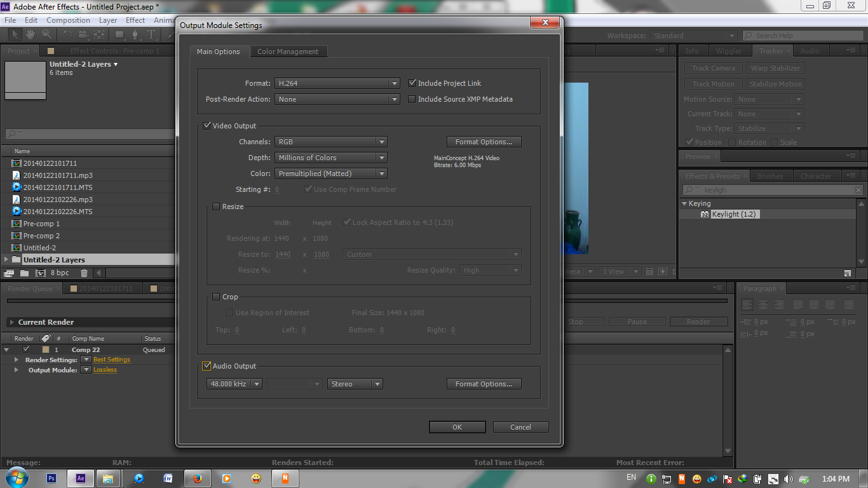This screenshot has width=868, height=488.
Task: Open the File menu
Action: pyautogui.click(x=10, y=20)
